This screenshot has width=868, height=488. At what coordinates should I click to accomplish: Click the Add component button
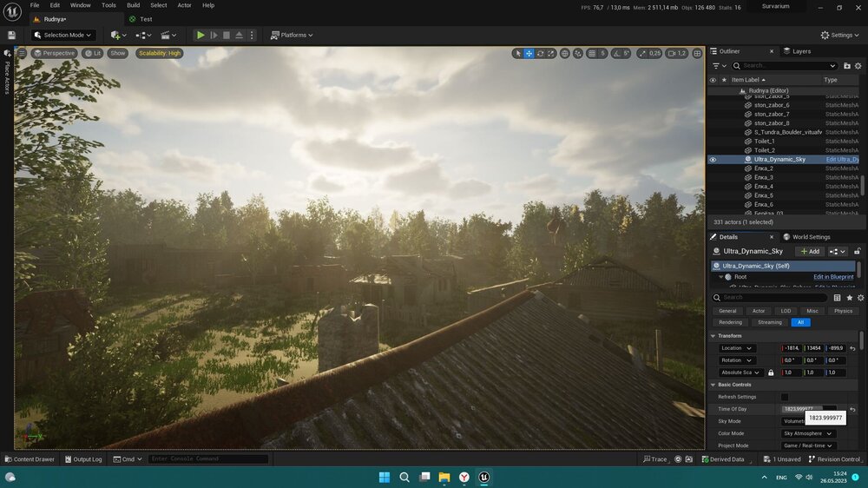(x=809, y=251)
